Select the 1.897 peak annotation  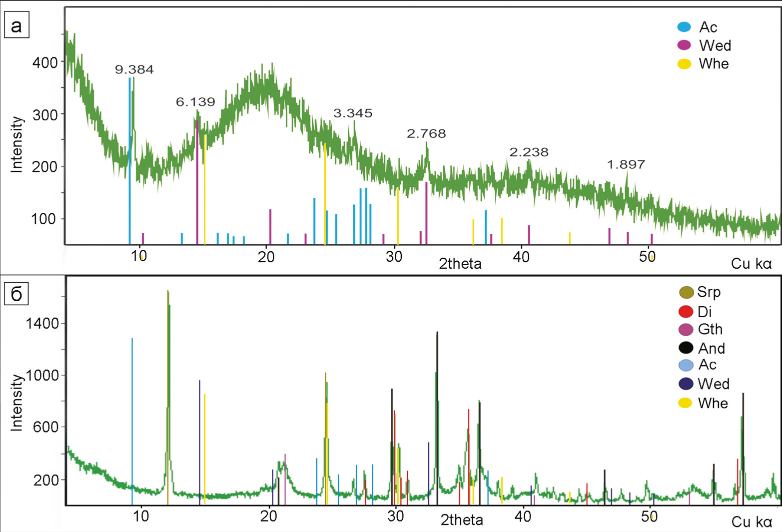(626, 164)
